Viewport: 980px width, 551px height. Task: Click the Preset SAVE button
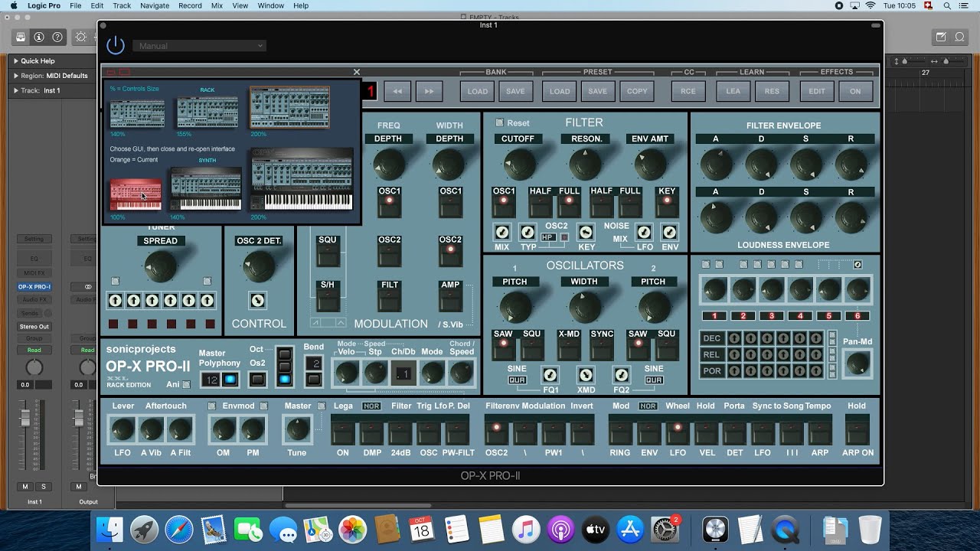click(598, 91)
